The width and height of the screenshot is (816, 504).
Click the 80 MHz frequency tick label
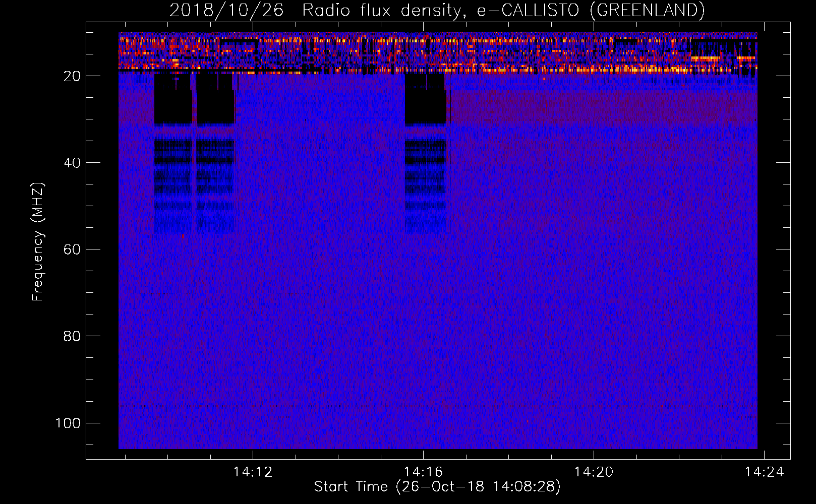point(72,336)
